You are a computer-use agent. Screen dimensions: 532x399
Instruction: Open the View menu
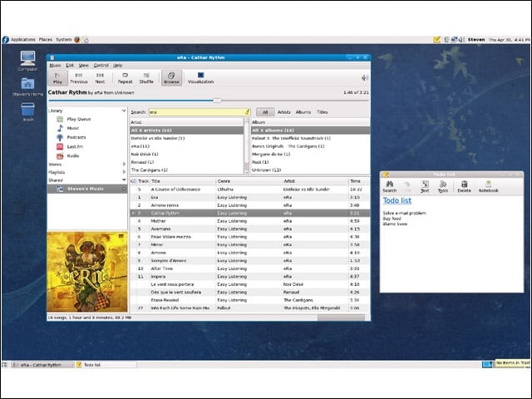click(x=83, y=65)
